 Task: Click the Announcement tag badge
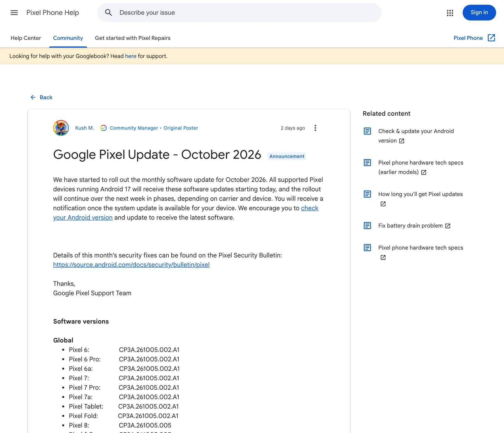tap(287, 156)
